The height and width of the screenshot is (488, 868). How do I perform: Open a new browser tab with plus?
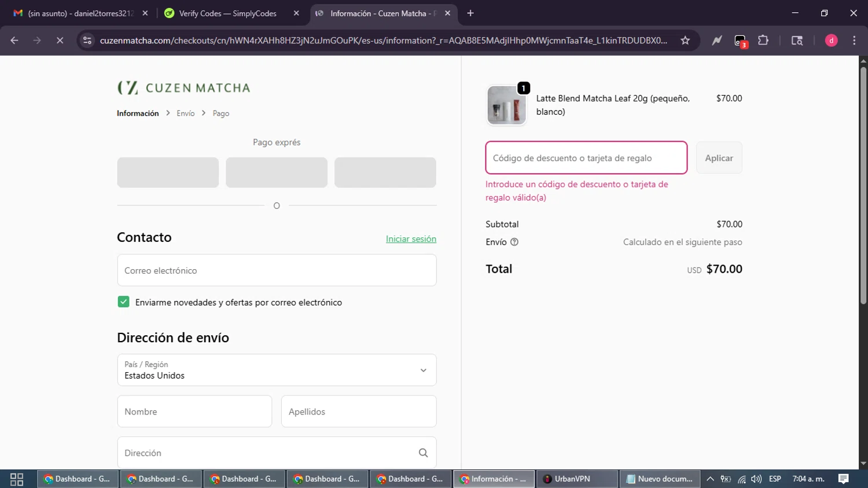tap(470, 13)
